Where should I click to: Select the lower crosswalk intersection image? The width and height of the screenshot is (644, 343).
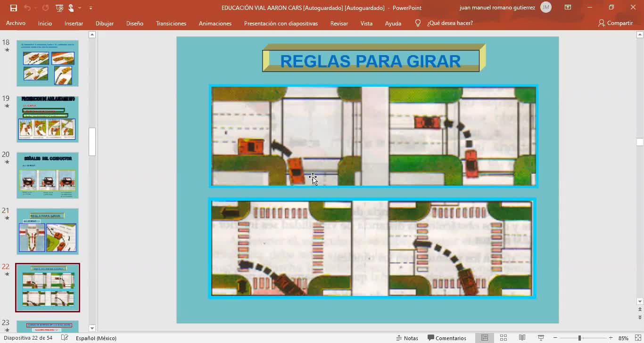click(x=372, y=248)
